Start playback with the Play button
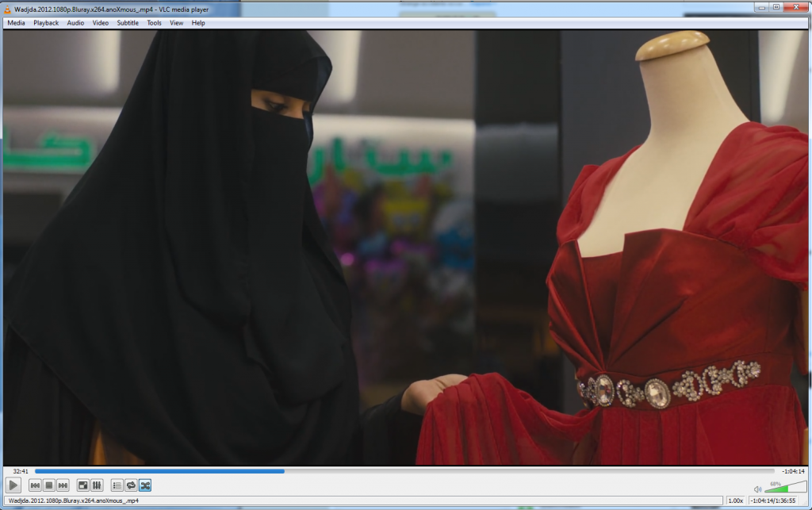The width and height of the screenshot is (812, 510). (13, 485)
